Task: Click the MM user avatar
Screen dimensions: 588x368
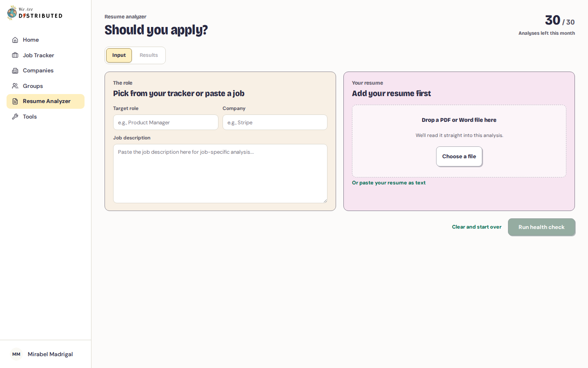Action: coord(16,354)
